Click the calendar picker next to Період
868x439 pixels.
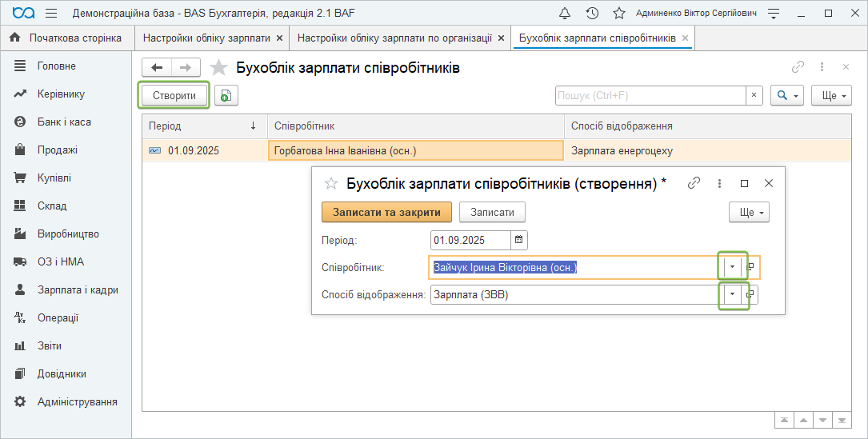tap(519, 240)
